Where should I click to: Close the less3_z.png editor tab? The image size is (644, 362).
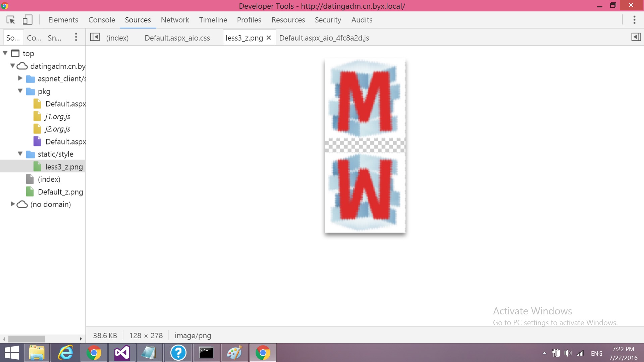pyautogui.click(x=269, y=38)
